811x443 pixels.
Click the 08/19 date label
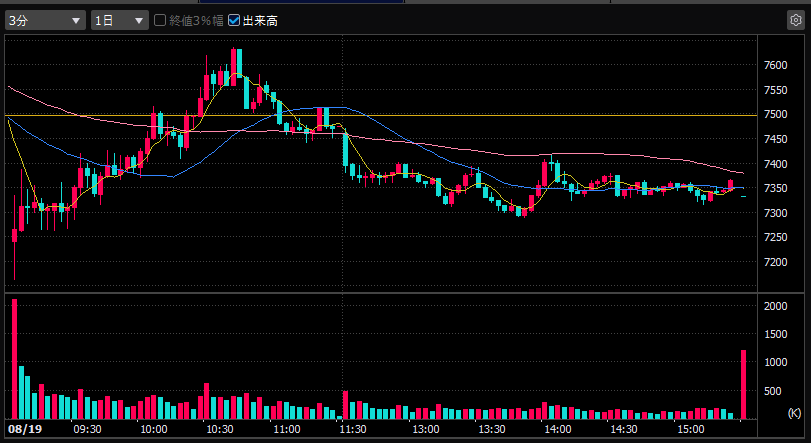click(x=25, y=429)
